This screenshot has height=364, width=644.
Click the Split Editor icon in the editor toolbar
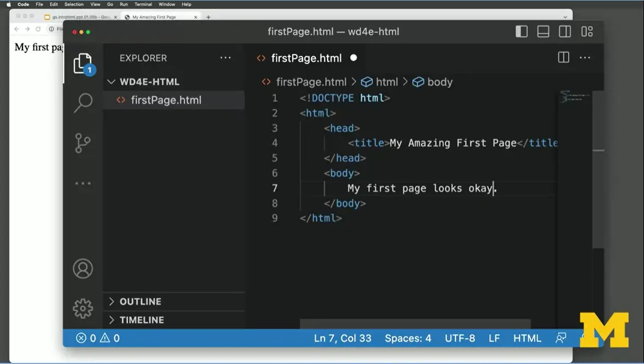(563, 57)
